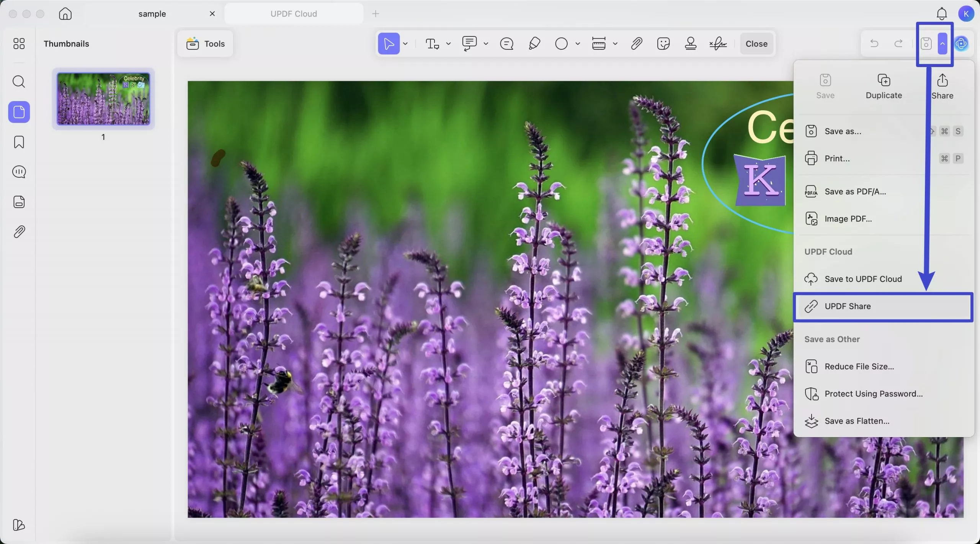Open the signature tool
This screenshot has height=544, width=980.
pos(718,44)
